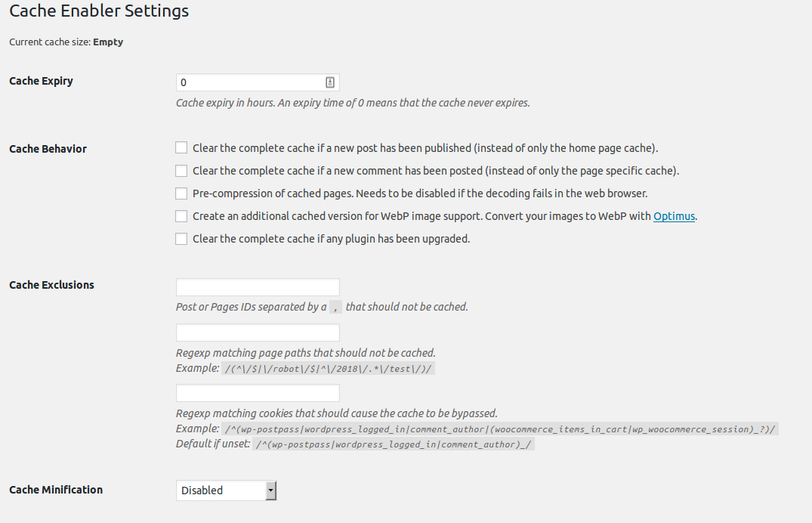
Task: Click the Cache Expiry stepper icon
Action: [x=330, y=82]
